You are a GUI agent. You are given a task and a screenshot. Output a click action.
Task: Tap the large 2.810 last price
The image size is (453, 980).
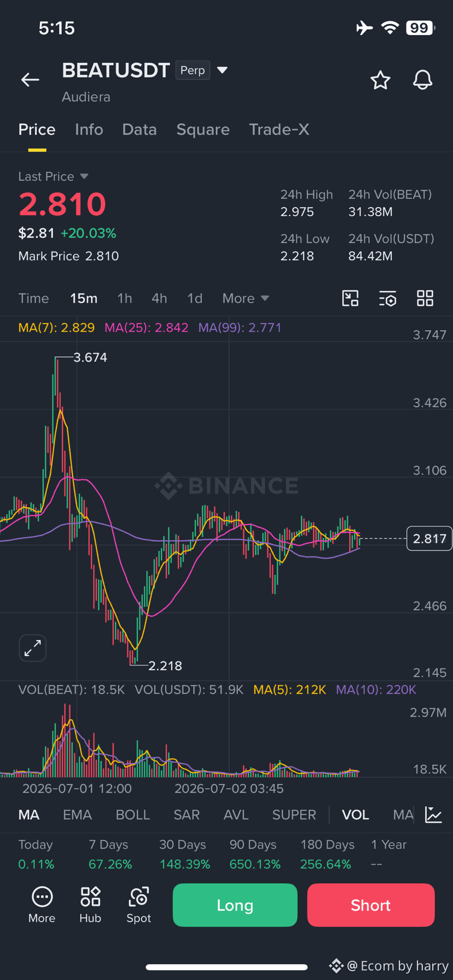pos(62,204)
